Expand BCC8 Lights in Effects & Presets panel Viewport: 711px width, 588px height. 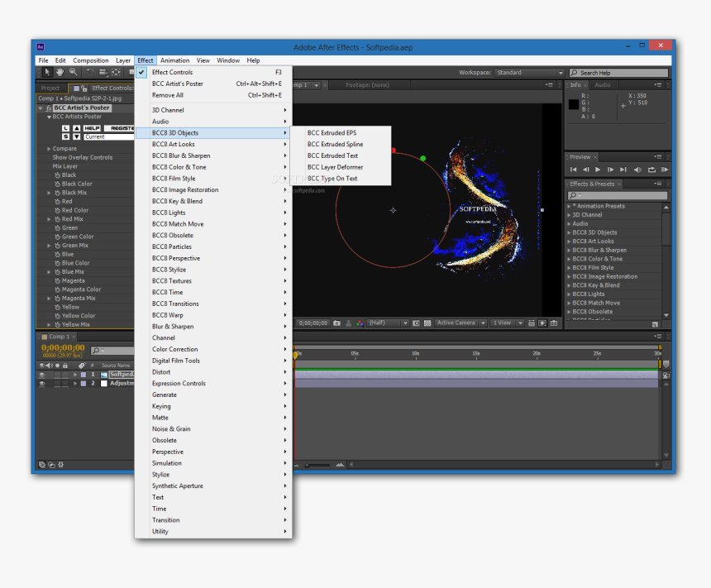coord(569,294)
